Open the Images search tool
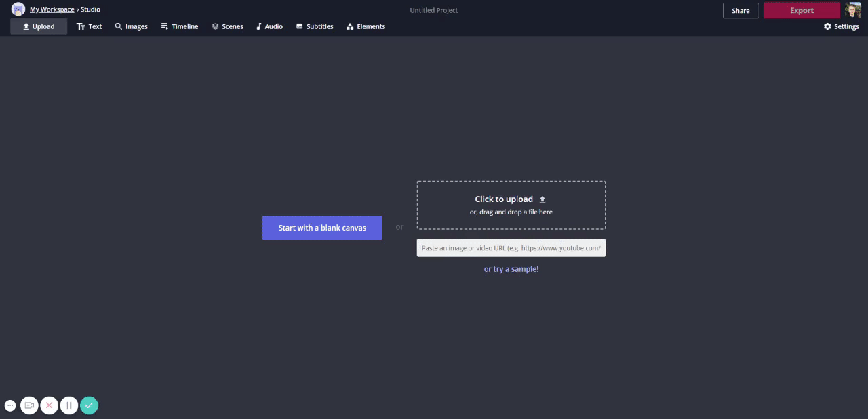This screenshot has width=868, height=419. (x=131, y=26)
